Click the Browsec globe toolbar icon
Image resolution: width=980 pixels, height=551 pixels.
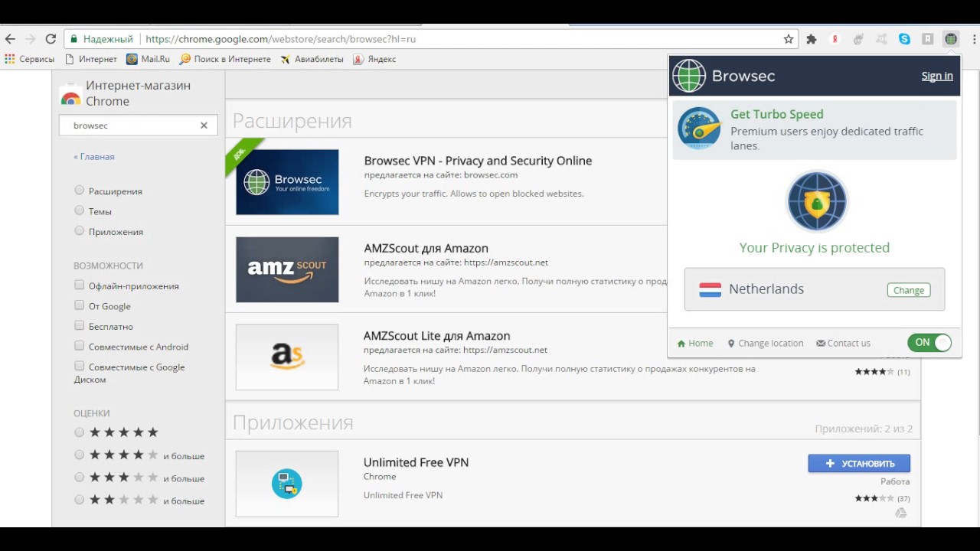pyautogui.click(x=951, y=39)
